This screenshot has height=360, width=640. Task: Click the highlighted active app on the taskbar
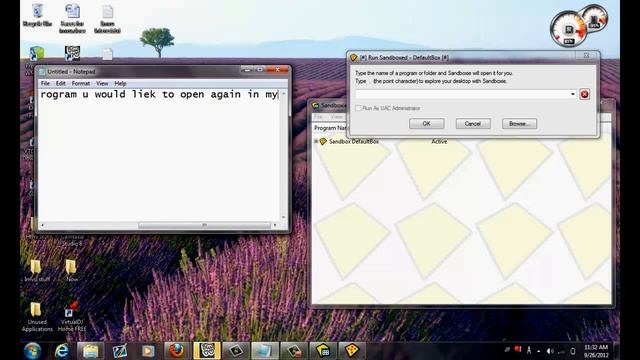207,351
